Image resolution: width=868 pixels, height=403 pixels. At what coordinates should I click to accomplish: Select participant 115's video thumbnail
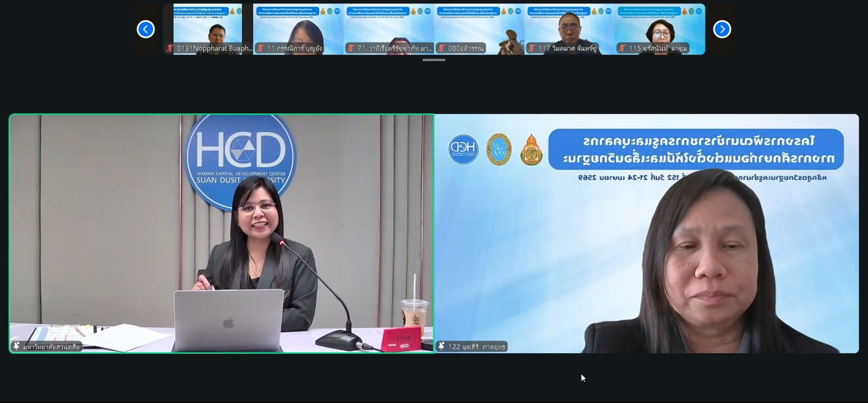pos(660,27)
